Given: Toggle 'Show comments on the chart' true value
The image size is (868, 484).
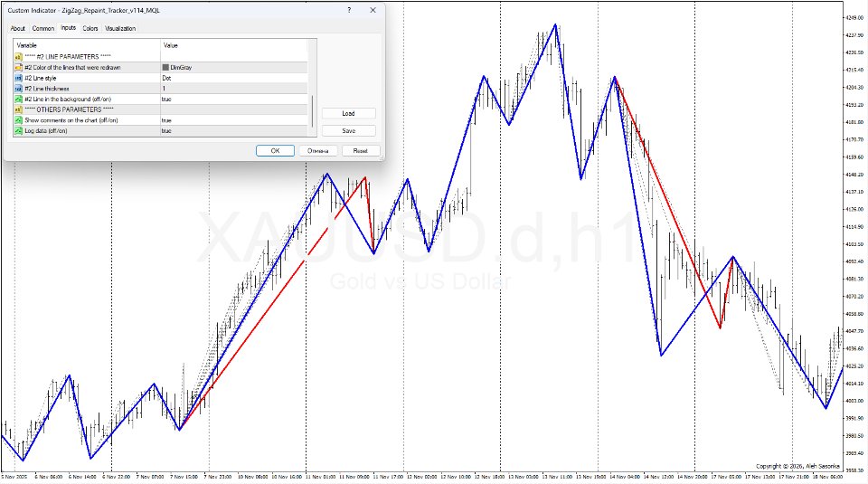Looking at the screenshot, I should tap(166, 120).
